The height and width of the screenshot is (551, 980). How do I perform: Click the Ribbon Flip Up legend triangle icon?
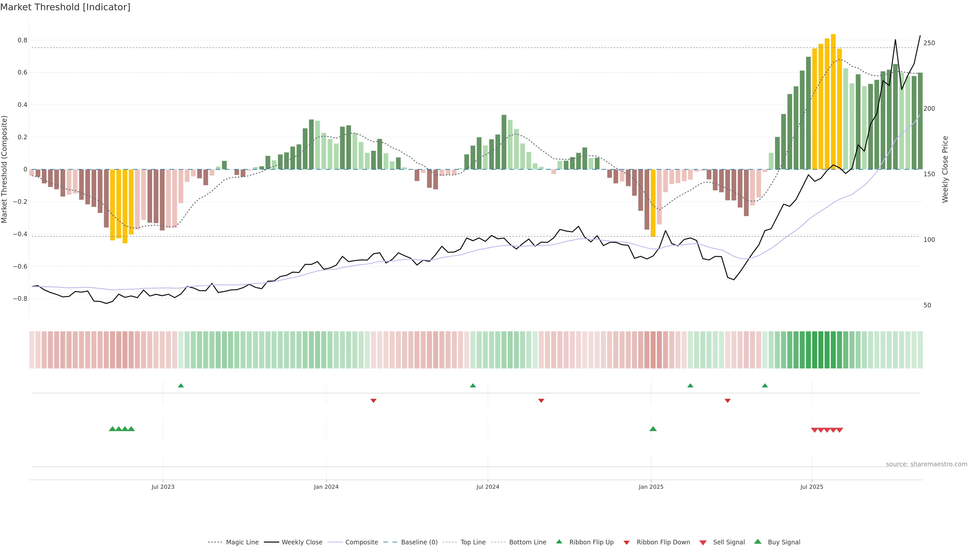(559, 542)
